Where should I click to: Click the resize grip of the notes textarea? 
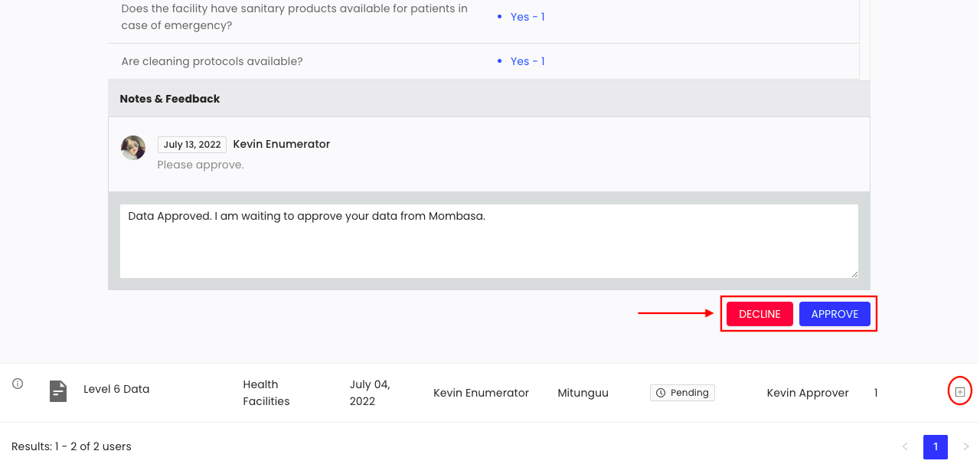(854, 273)
